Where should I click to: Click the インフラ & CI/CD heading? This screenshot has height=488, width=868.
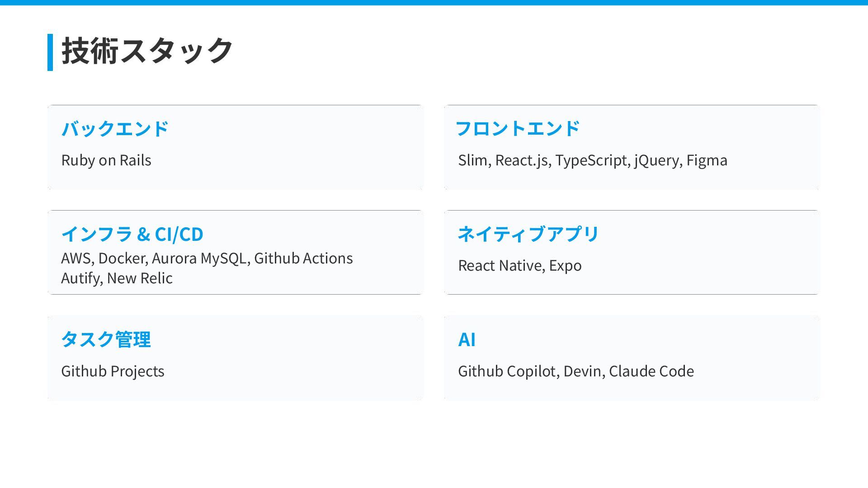click(x=132, y=234)
